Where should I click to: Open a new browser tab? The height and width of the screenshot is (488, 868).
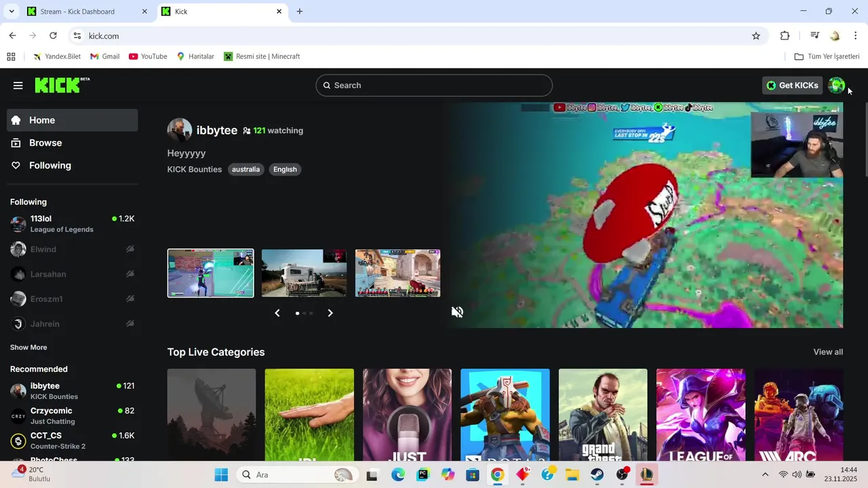coord(300,12)
